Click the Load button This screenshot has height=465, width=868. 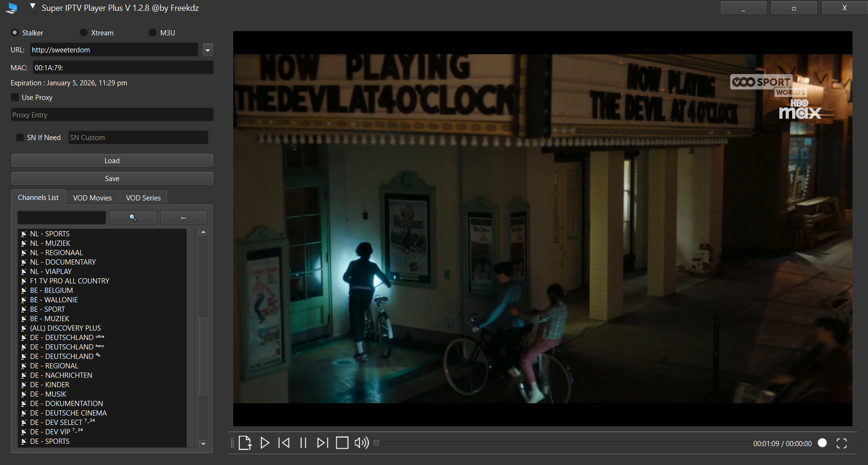point(112,160)
